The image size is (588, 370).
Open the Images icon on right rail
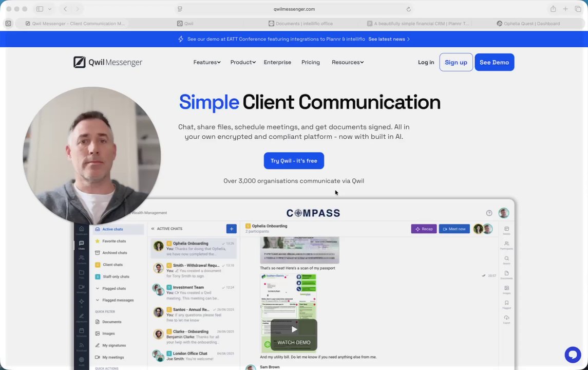click(x=507, y=289)
